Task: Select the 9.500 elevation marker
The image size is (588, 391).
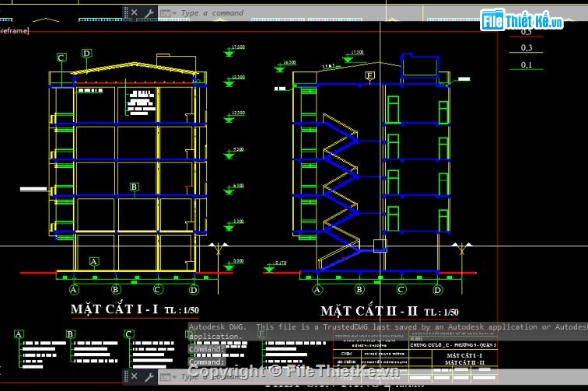Action: (x=234, y=152)
